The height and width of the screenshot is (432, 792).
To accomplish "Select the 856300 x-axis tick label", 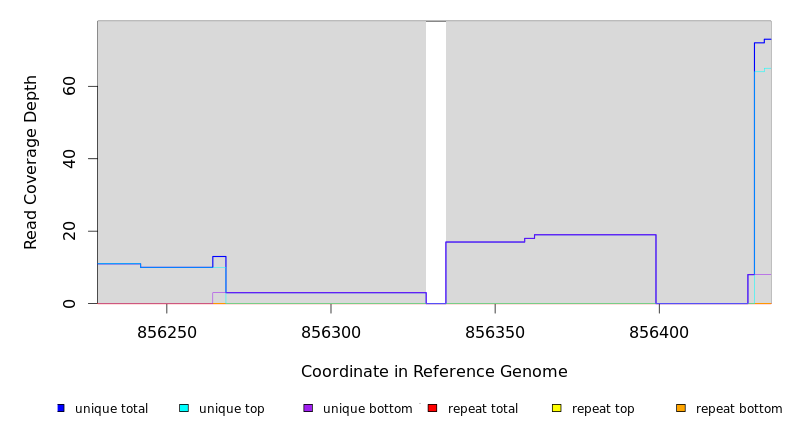I will point(331,332).
